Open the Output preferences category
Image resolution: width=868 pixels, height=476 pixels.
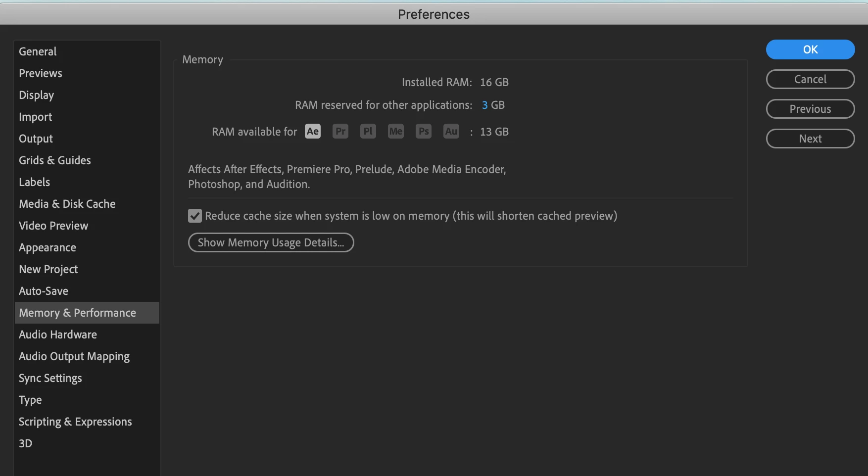(x=87, y=139)
